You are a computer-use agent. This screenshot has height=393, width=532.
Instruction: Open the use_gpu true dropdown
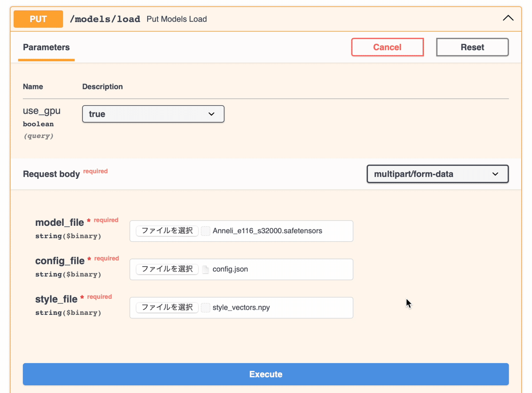153,114
